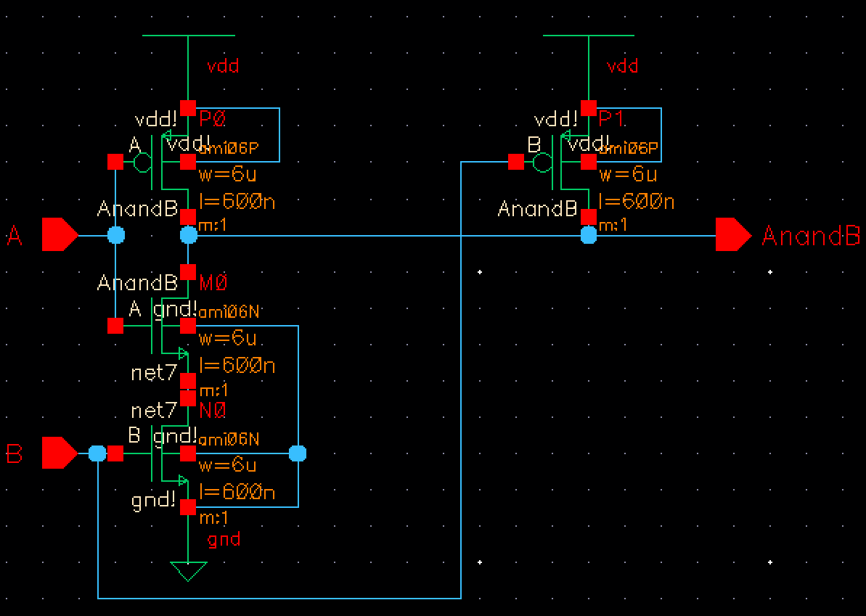Select the M0 instance name label
The height and width of the screenshot is (616, 866).
[x=213, y=284]
